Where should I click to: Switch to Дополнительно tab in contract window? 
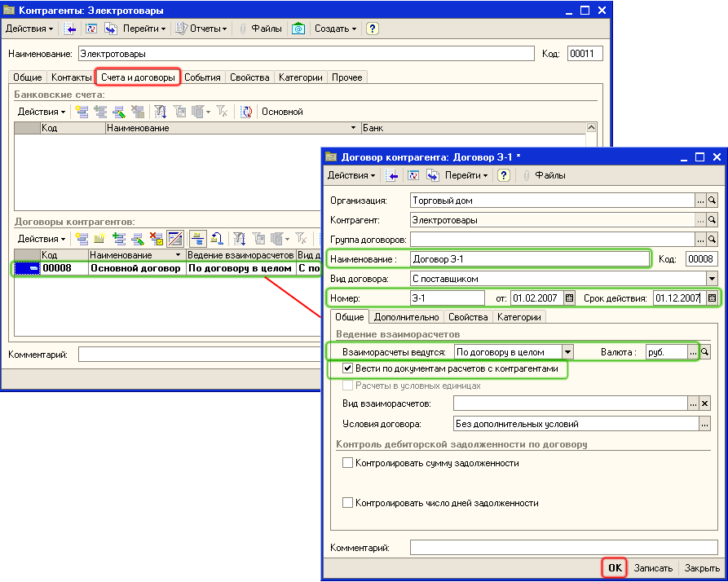pyautogui.click(x=406, y=317)
